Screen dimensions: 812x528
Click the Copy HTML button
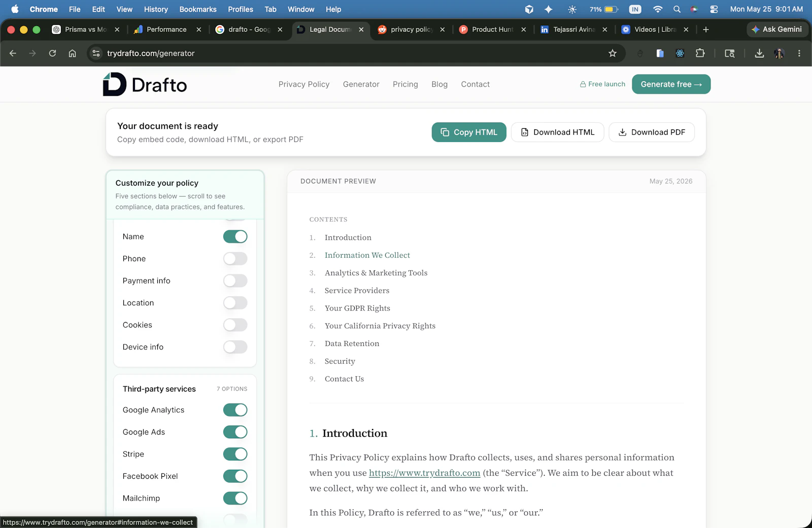pyautogui.click(x=469, y=132)
